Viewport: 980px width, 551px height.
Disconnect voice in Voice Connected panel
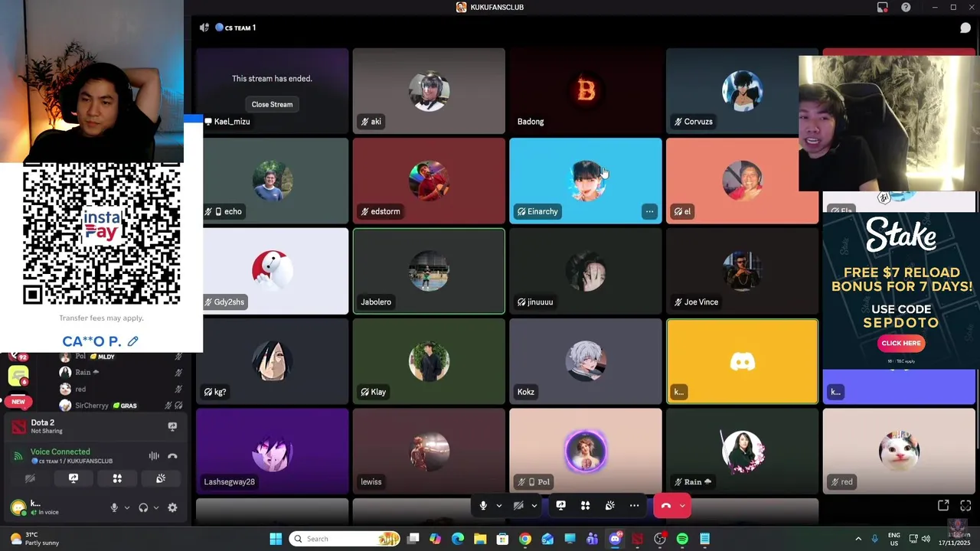point(172,456)
